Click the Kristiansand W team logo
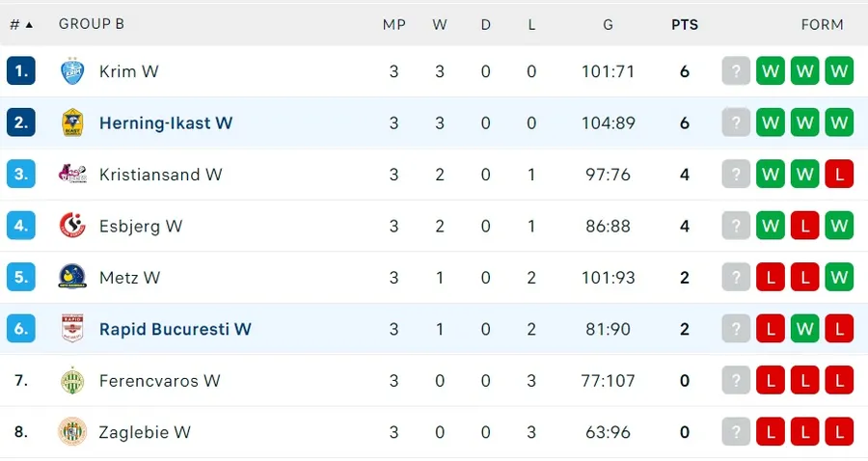This screenshot has width=868, height=461. coord(72,175)
